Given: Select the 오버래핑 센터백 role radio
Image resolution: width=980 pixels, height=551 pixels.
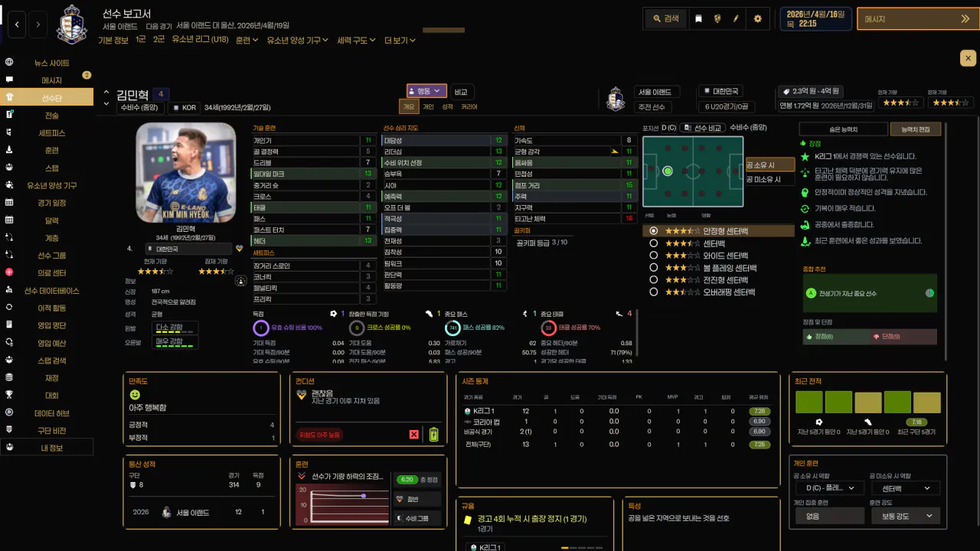Looking at the screenshot, I should click(x=653, y=292).
